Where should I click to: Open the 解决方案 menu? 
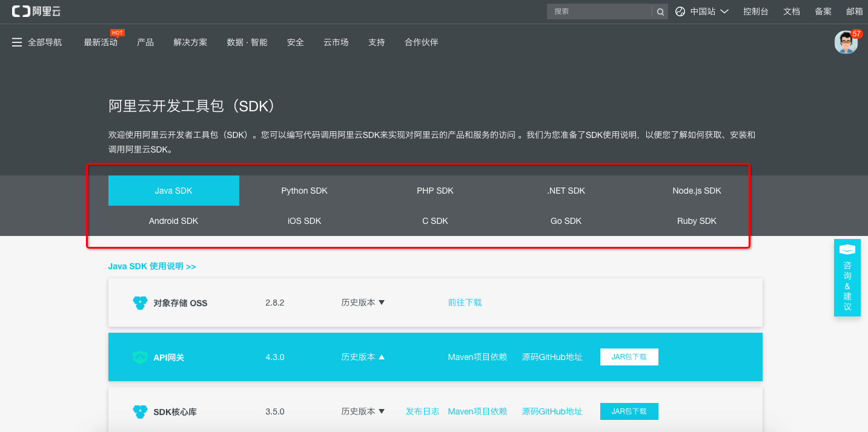point(190,42)
